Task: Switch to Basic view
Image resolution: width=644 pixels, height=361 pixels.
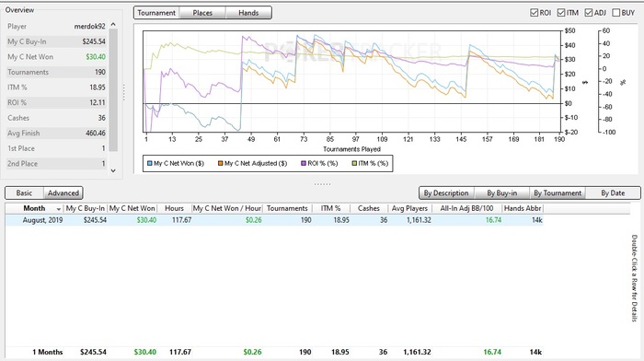Action: point(24,192)
